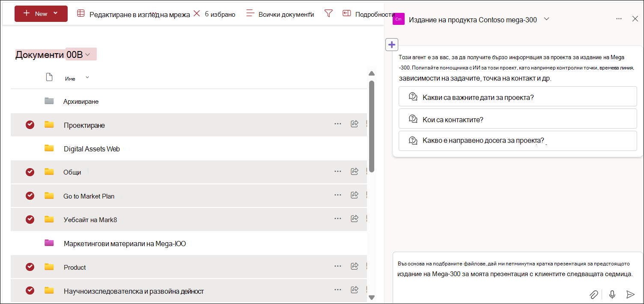Deselect the Общи folder checkmark

pos(30,172)
